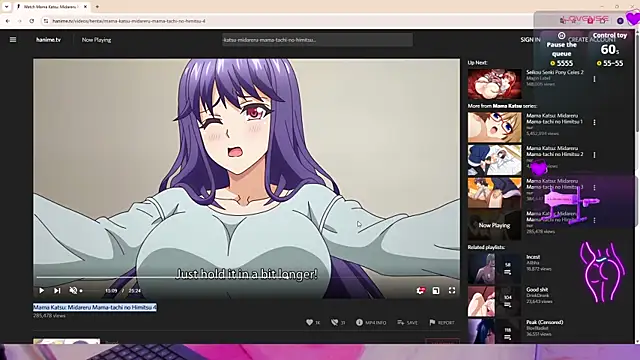Reload the browser page

point(31,21)
